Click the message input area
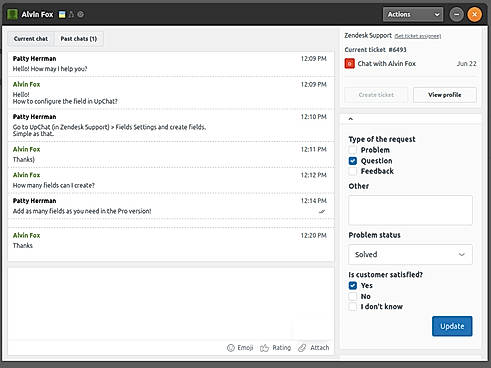Image resolution: width=491 pixels, height=368 pixels. [171, 304]
